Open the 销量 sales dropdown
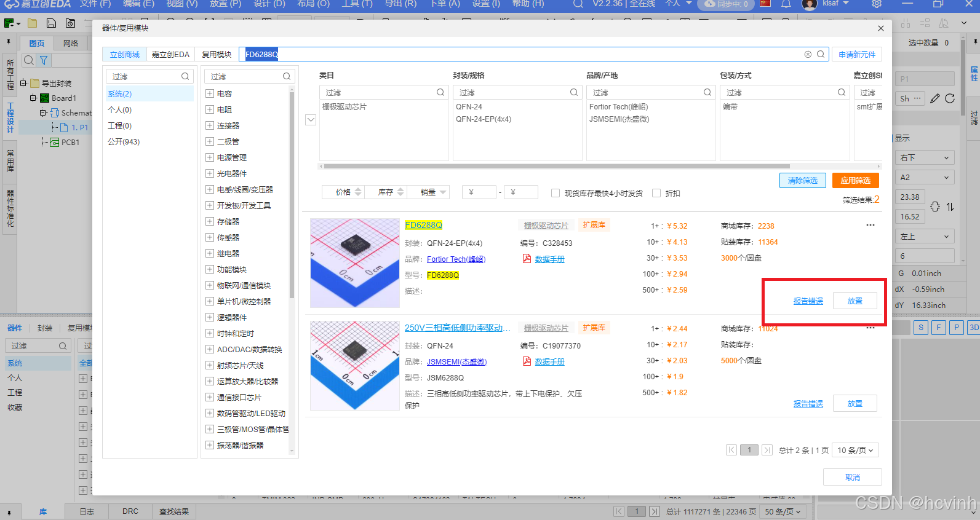The height and width of the screenshot is (520, 980). tap(428, 192)
